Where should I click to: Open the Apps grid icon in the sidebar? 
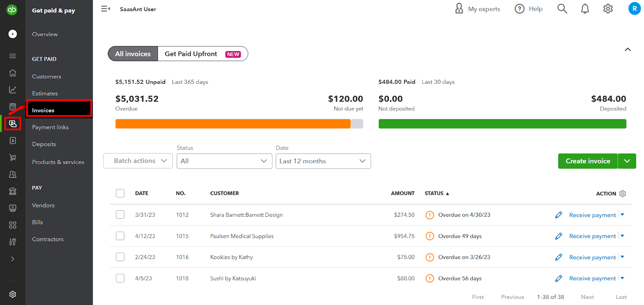coord(13,225)
